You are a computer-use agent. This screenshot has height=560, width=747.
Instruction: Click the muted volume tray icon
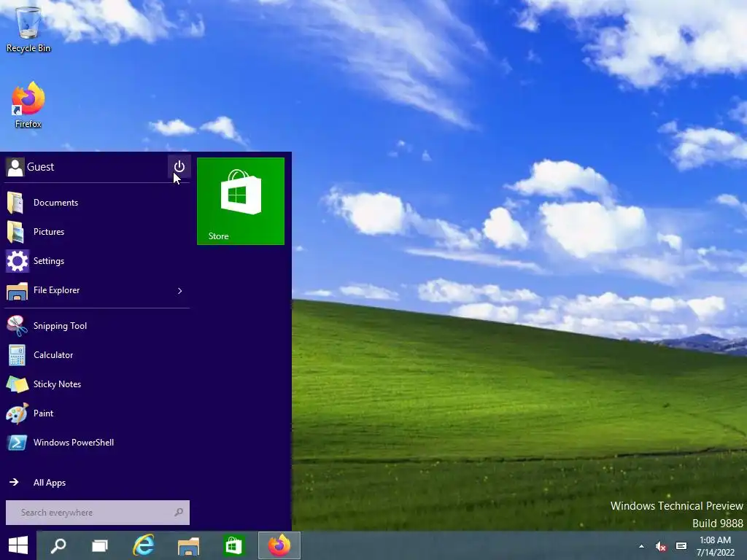point(660,546)
